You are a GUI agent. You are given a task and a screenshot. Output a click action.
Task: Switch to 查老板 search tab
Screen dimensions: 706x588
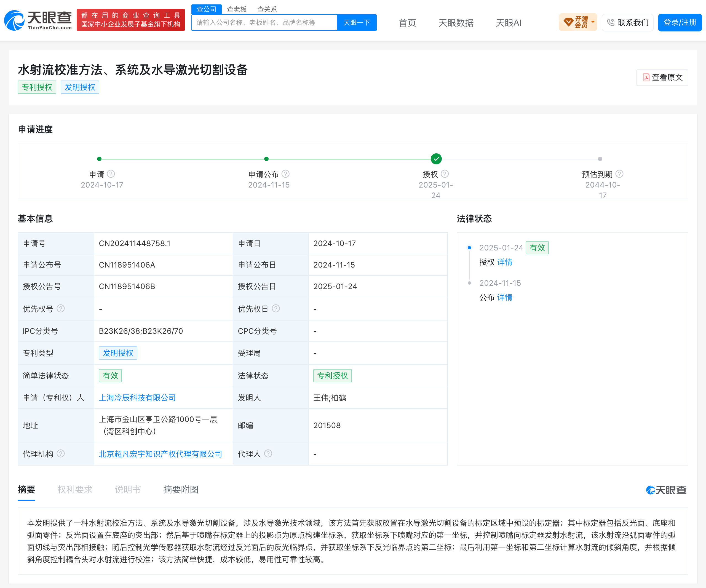click(x=237, y=9)
